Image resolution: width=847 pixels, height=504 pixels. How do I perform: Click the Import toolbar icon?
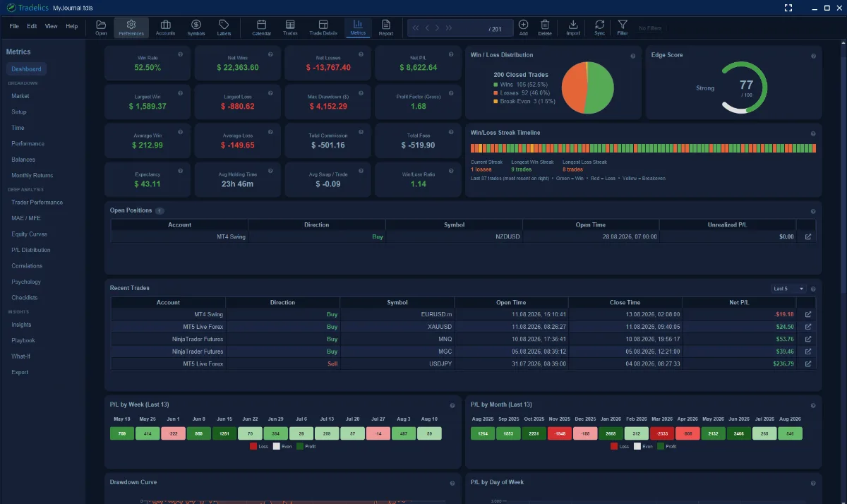573,28
